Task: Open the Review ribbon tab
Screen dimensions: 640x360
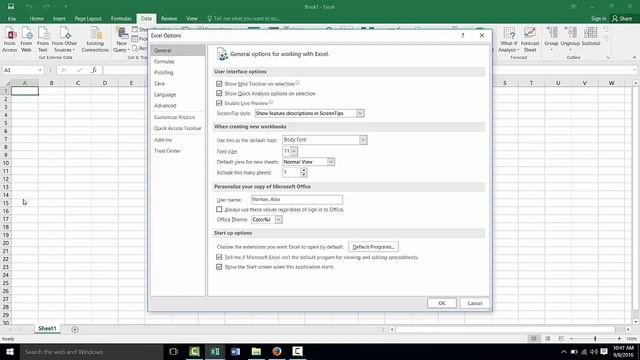Action: (169, 19)
